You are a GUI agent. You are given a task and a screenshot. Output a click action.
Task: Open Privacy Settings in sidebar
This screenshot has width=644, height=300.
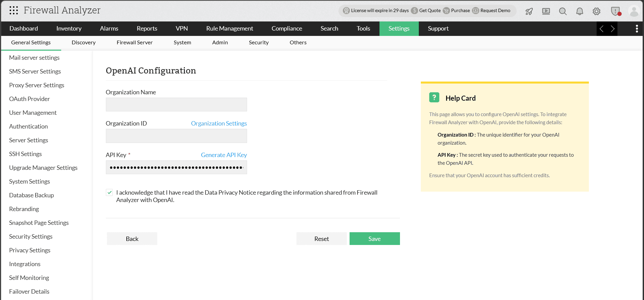[30, 250]
